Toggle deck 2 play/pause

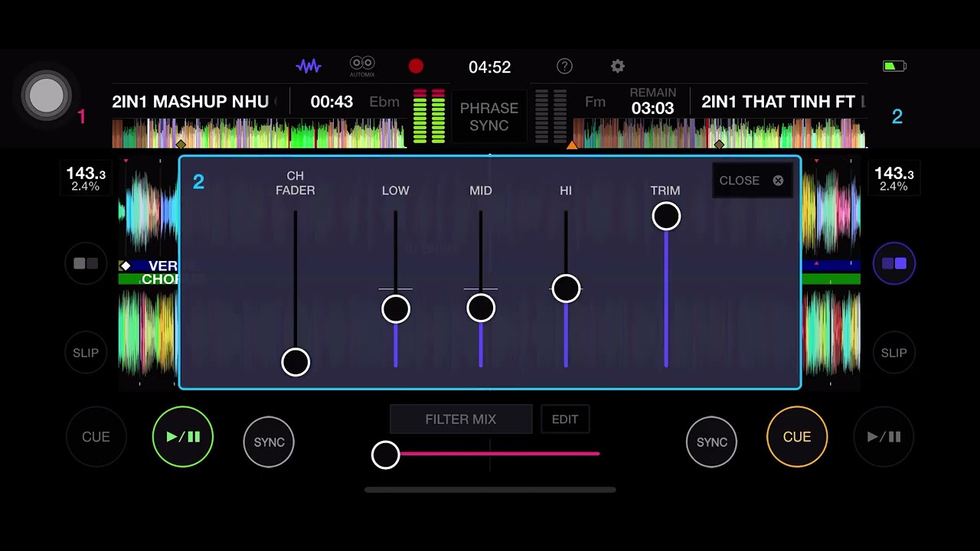884,437
